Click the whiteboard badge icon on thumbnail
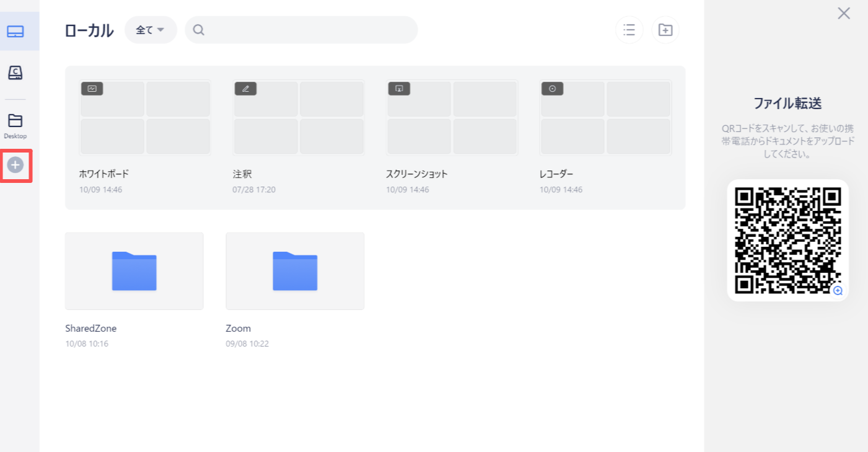 (92, 89)
